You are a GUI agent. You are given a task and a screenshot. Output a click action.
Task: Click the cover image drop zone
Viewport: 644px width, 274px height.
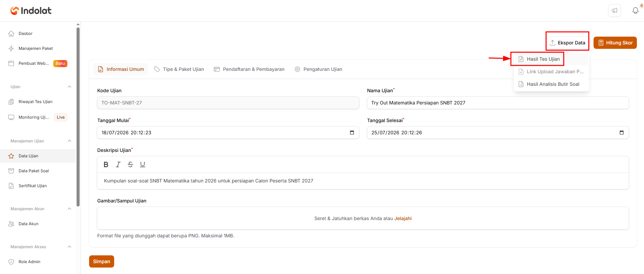tap(363, 218)
